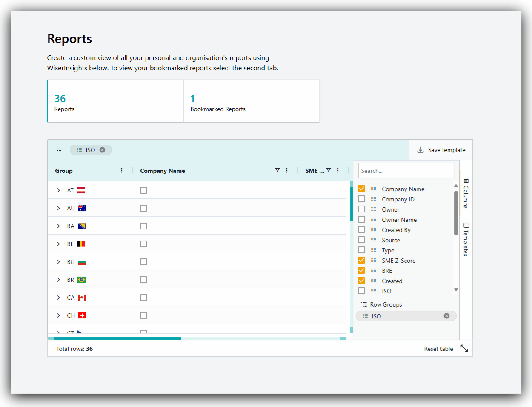Check the ISO column checkbox
The image size is (532, 407).
coord(361,291)
